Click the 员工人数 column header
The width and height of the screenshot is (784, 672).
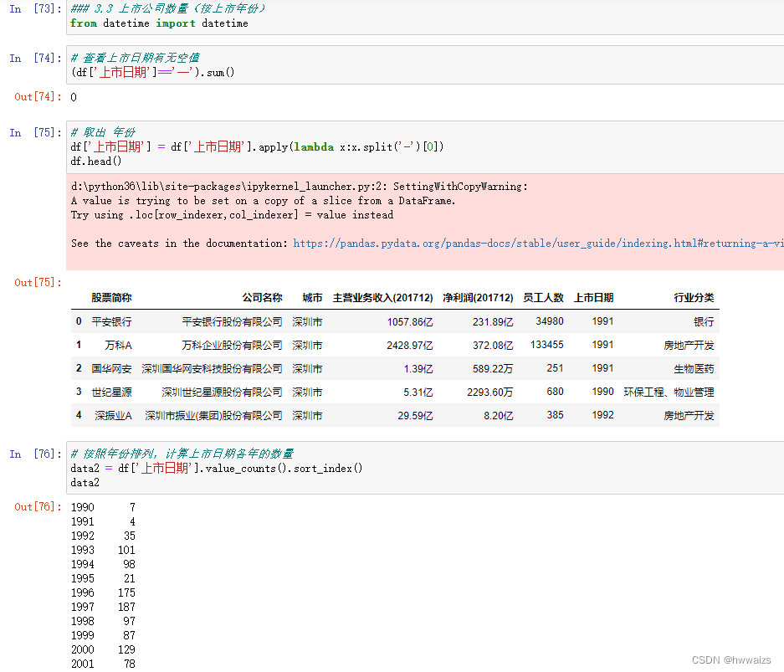544,298
